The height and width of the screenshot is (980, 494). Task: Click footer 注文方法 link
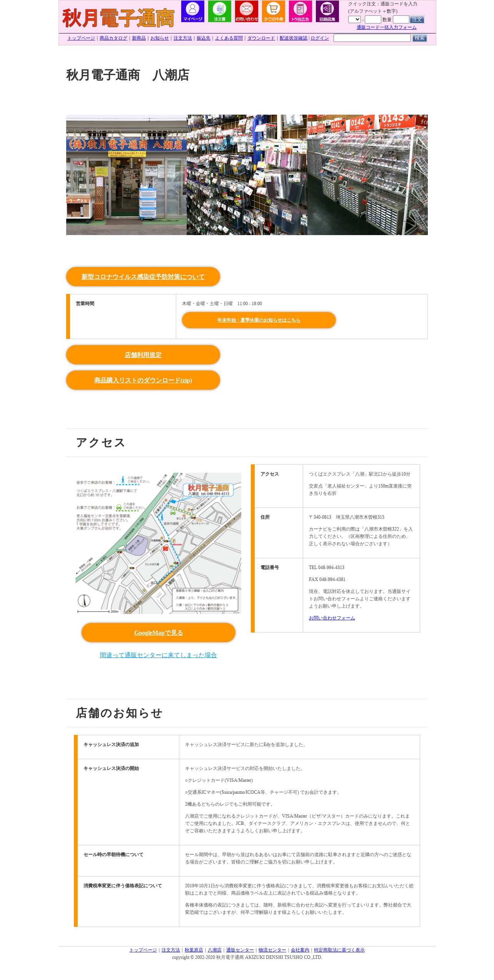point(171,950)
